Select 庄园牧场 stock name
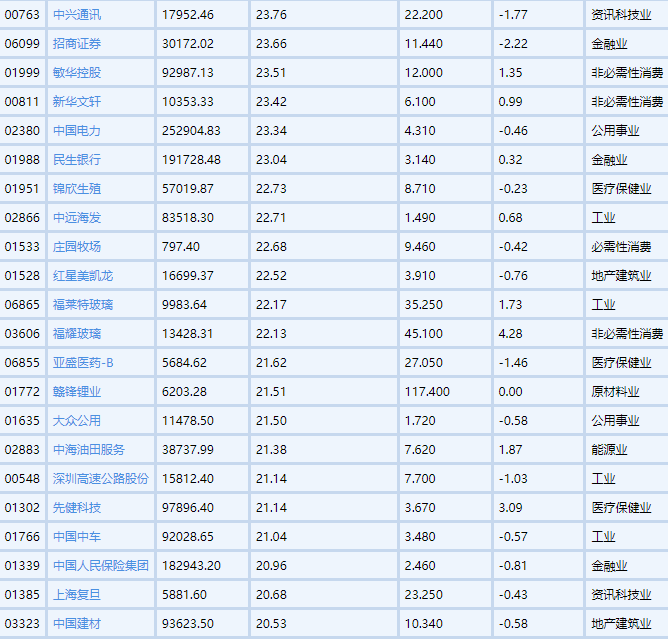 tap(77, 247)
